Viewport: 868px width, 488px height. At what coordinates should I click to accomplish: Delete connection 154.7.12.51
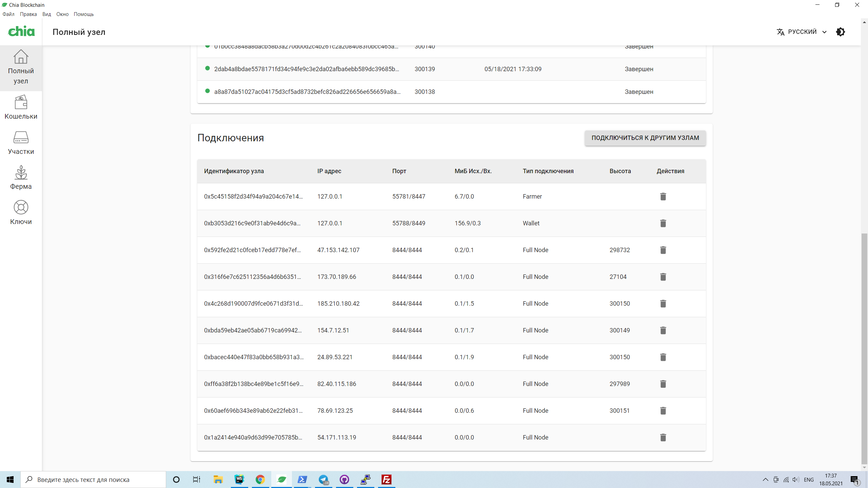click(x=663, y=330)
